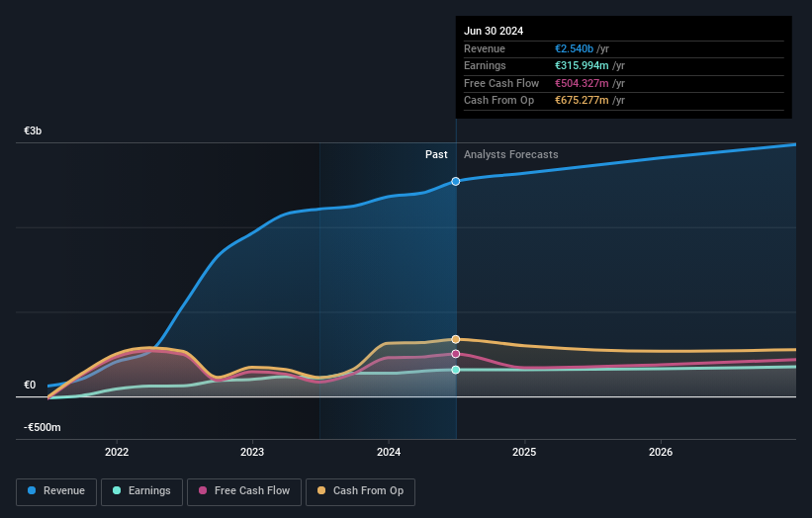Click the 2025 x-axis label
This screenshot has height=518, width=812.
524,452
